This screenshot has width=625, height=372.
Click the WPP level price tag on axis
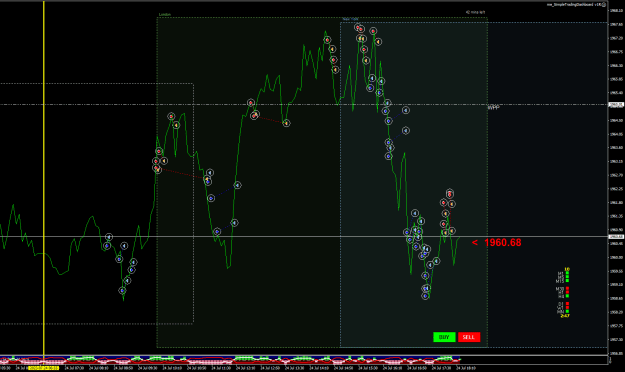(x=616, y=104)
